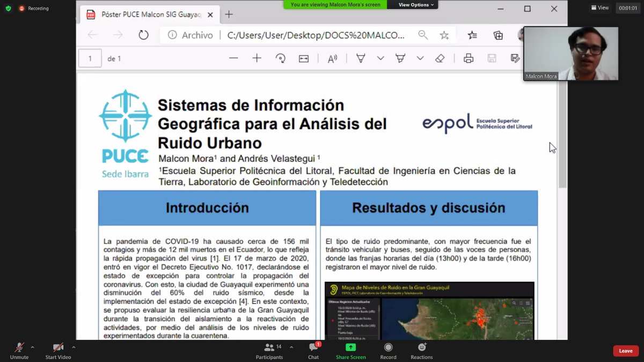Viewport: 644px width, 362px height.
Task: Open Collections in Edge
Action: [x=498, y=35]
